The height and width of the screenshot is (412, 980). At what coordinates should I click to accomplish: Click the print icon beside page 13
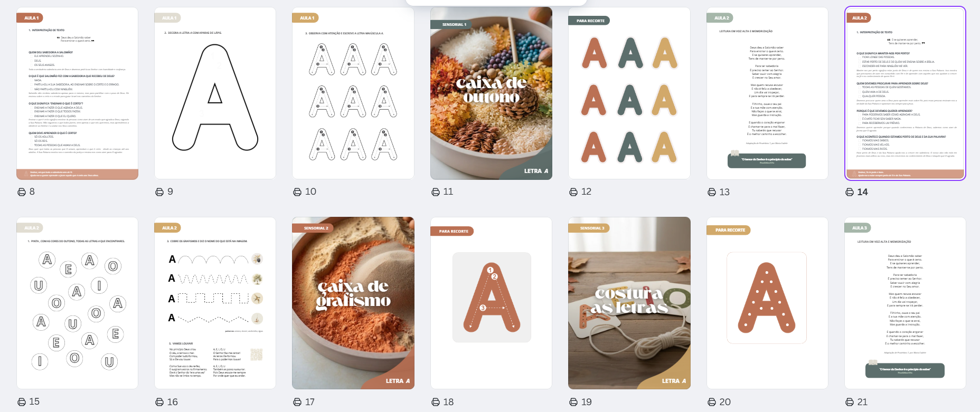pos(712,192)
